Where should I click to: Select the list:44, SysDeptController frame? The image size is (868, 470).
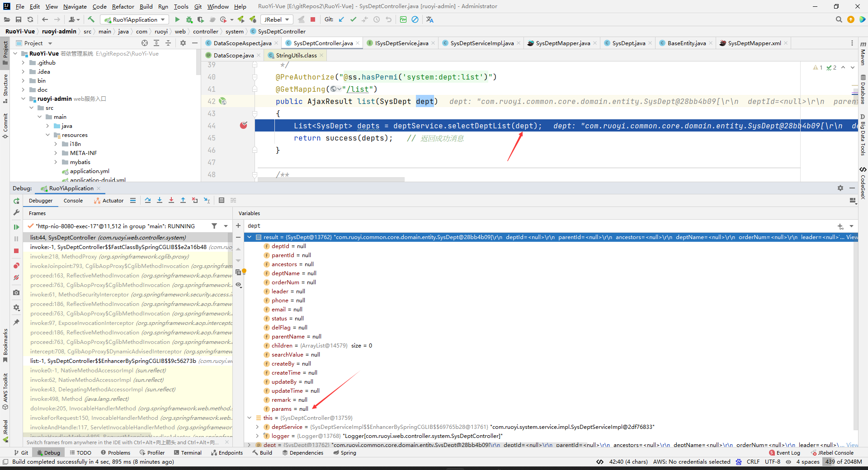coord(128,237)
